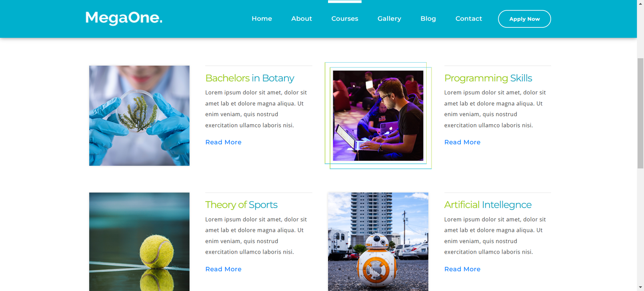
Task: Open the Contact page
Action: 469,18
